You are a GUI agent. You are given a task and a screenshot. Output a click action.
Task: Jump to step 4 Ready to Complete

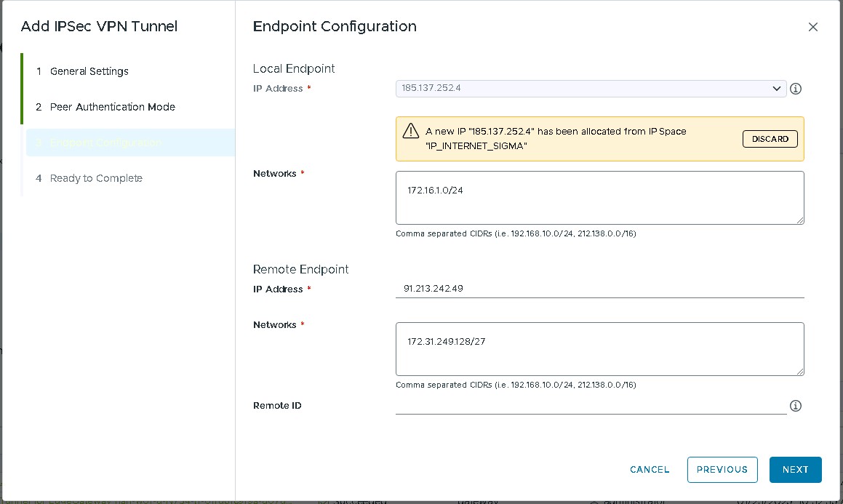coord(96,178)
